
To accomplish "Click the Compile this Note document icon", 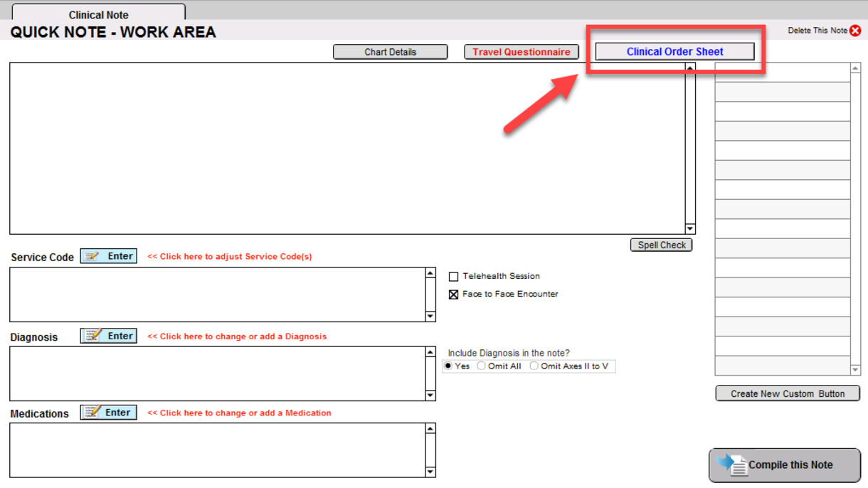I will (733, 465).
